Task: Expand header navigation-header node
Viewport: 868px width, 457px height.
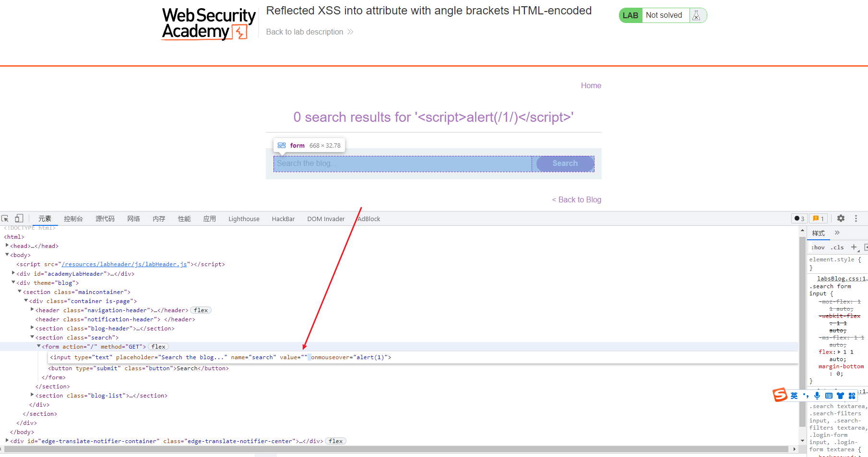Action: [x=32, y=309]
